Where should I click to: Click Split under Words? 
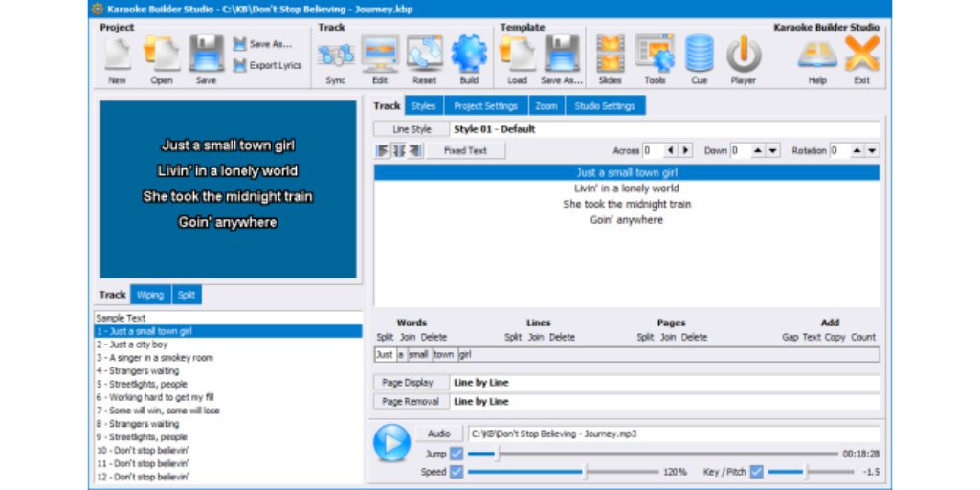point(385,337)
